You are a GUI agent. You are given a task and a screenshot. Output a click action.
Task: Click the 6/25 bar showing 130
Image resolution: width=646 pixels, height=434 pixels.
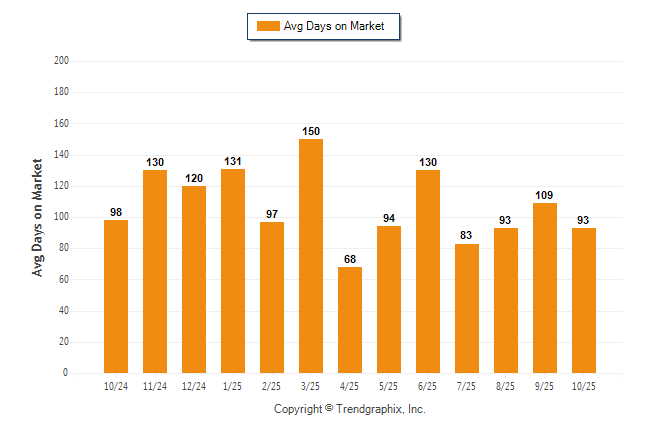click(x=428, y=271)
